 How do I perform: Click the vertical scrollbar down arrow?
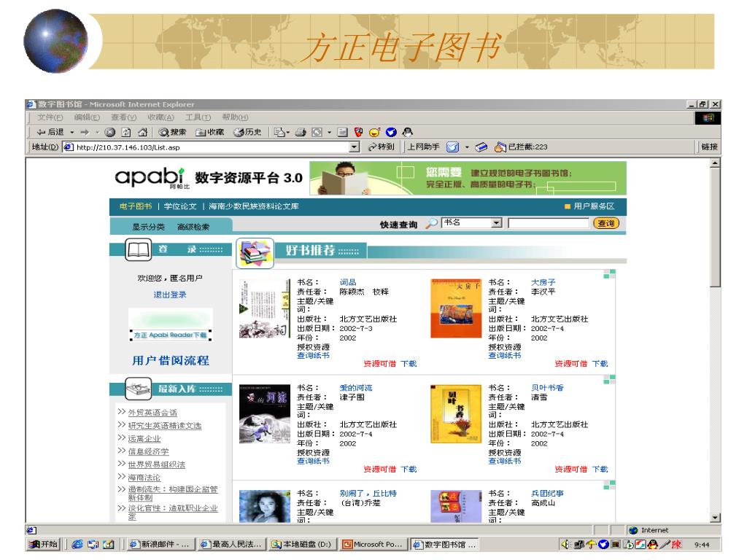715,517
